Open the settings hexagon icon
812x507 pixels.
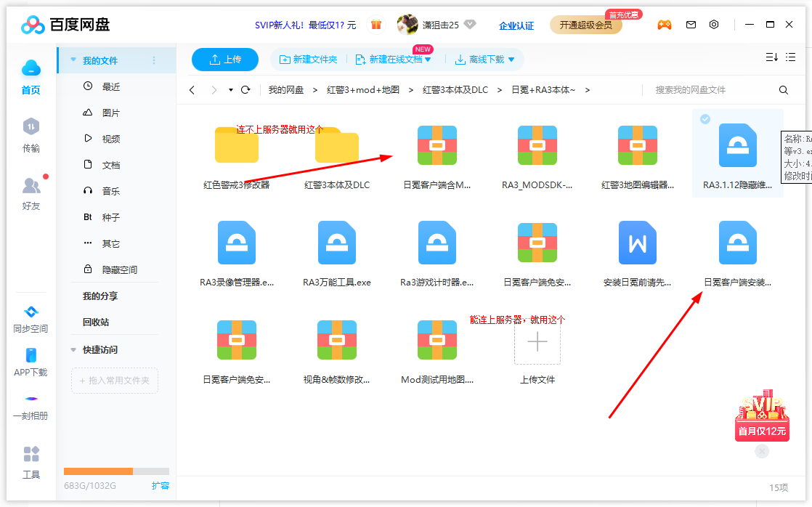click(714, 25)
